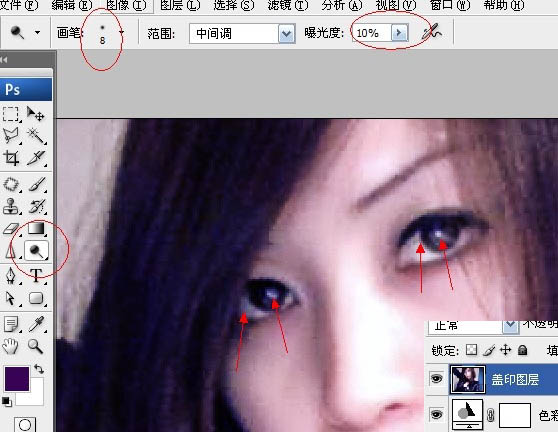Toggle lock image pixels
This screenshot has height=432, width=558.
(x=489, y=350)
